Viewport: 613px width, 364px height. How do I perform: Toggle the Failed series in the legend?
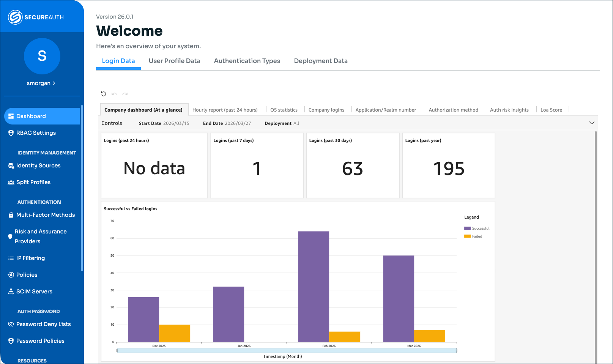pyautogui.click(x=473, y=236)
